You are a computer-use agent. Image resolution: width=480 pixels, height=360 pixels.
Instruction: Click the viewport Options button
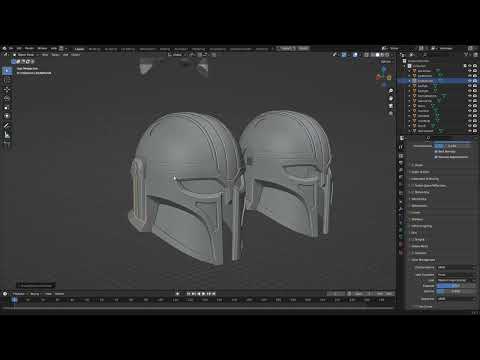pyautogui.click(x=386, y=62)
